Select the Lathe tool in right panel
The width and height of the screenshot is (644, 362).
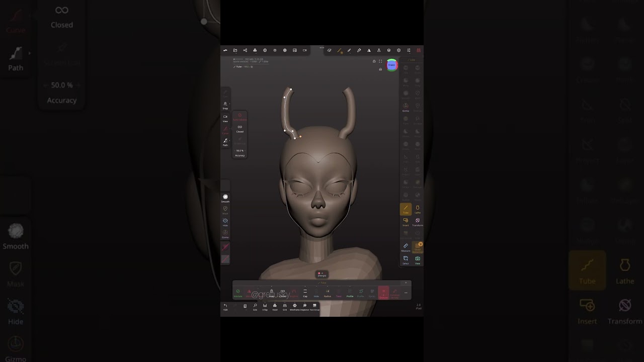click(x=418, y=209)
